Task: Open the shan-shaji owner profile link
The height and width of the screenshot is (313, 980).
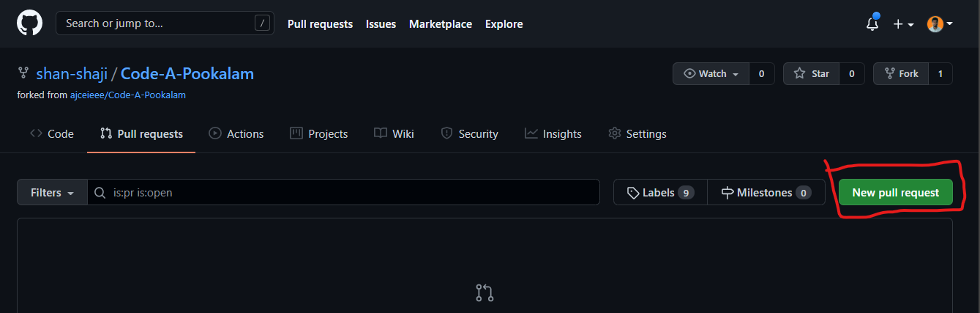Action: [x=71, y=74]
